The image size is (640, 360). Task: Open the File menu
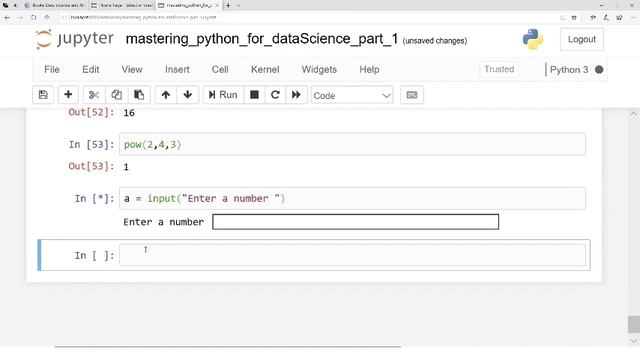(x=52, y=69)
